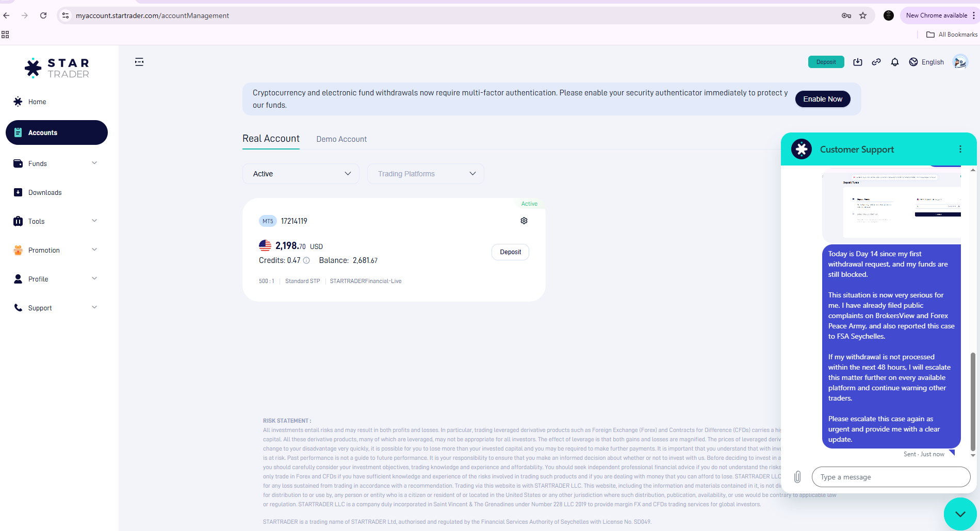Click the 2,198.70 USD equity value
This screenshot has width=980, height=531.
click(299, 246)
